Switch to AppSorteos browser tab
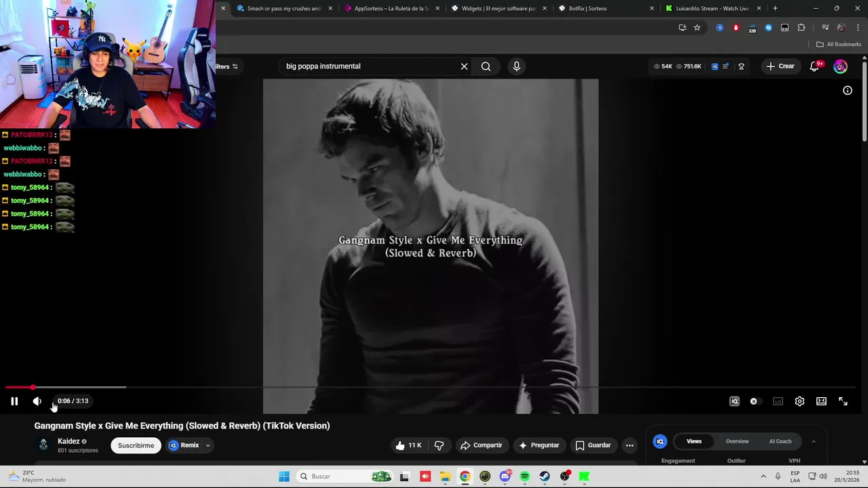 392,8
